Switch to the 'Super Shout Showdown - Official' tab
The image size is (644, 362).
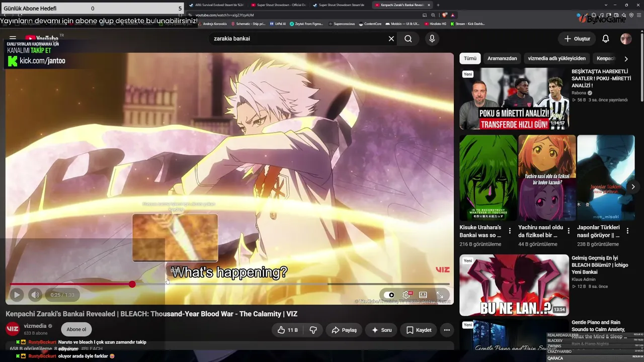click(x=279, y=5)
